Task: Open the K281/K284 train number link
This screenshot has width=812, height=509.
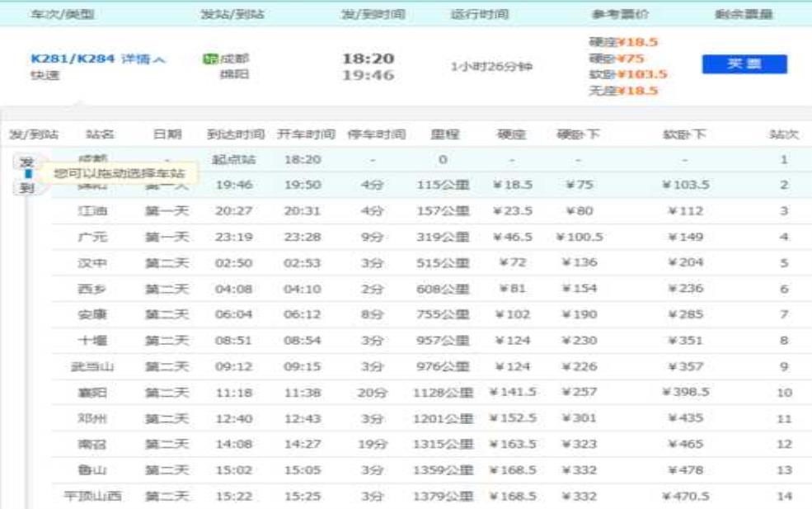Action: pos(74,59)
